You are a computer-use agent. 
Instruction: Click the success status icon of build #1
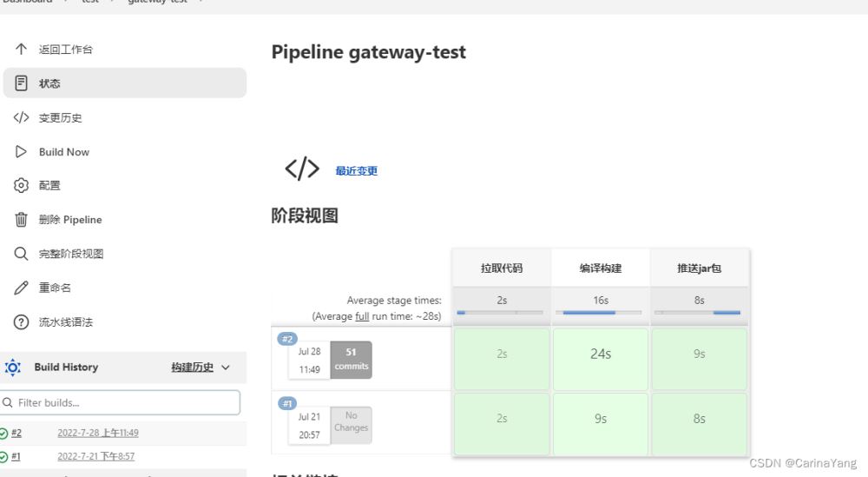coord(3,456)
